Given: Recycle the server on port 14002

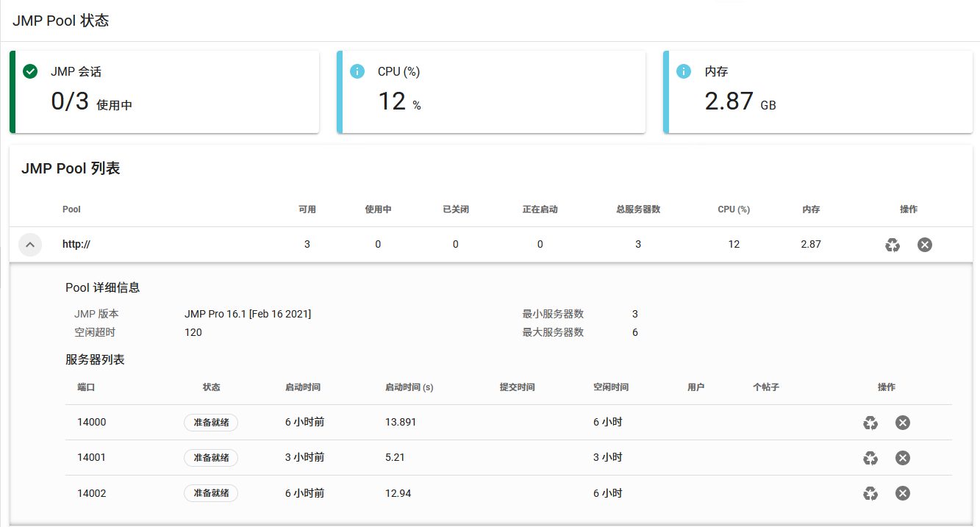Looking at the screenshot, I should click(870, 493).
